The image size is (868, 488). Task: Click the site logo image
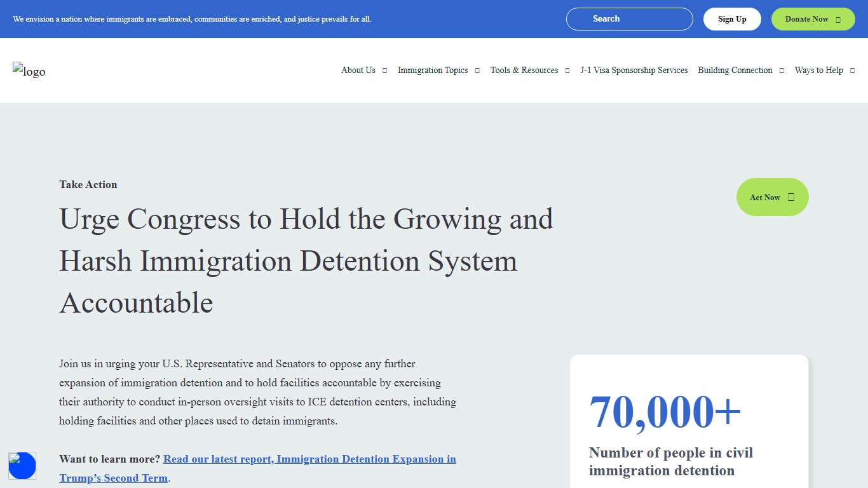[29, 71]
